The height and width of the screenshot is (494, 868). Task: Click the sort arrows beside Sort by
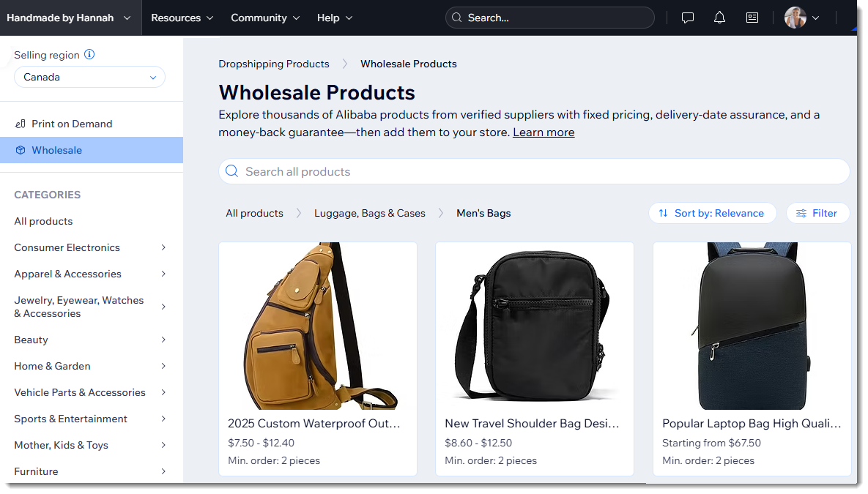(x=661, y=212)
